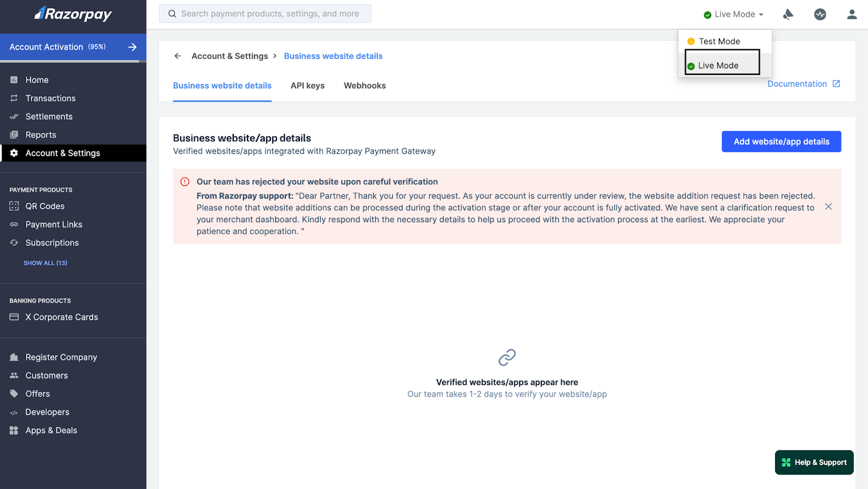The image size is (868, 489).
Task: Switch to Webhooks tab
Action: tap(365, 86)
